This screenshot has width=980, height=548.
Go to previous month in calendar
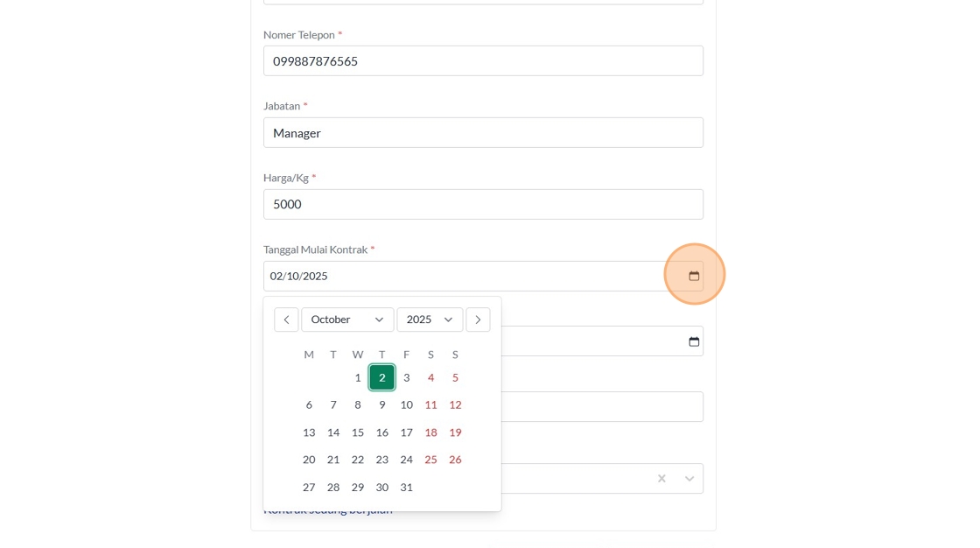(x=286, y=320)
